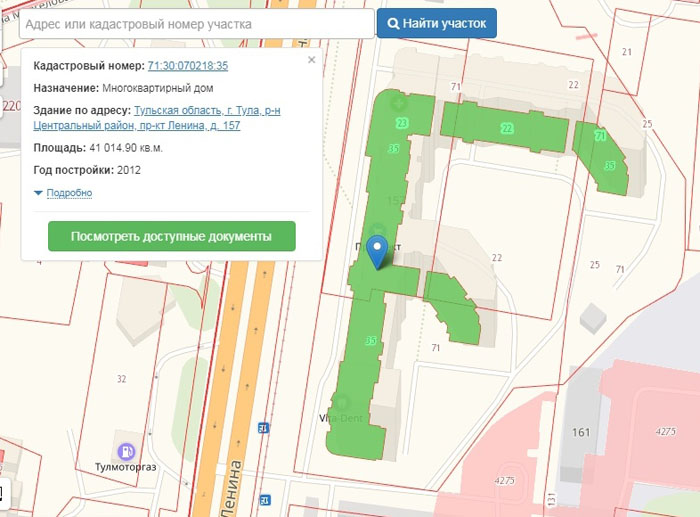Expand the Подробно details section

click(x=69, y=193)
